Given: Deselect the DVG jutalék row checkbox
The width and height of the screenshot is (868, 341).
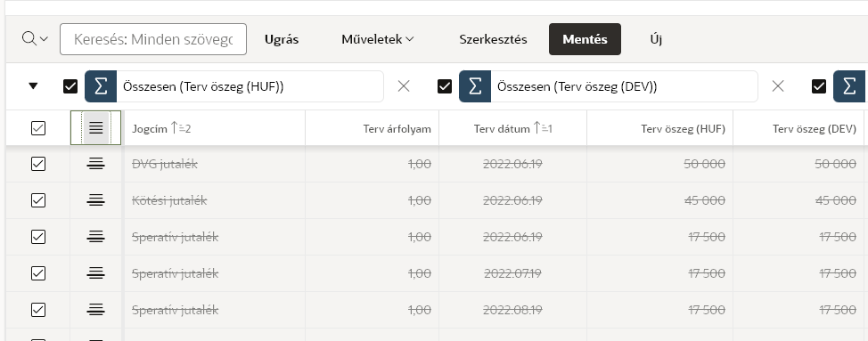Looking at the screenshot, I should point(38,164).
